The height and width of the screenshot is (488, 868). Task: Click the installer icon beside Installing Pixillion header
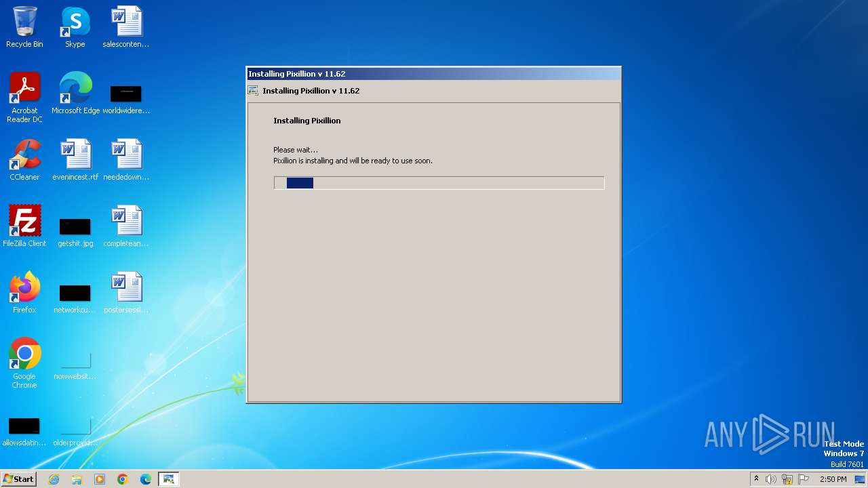coord(253,91)
